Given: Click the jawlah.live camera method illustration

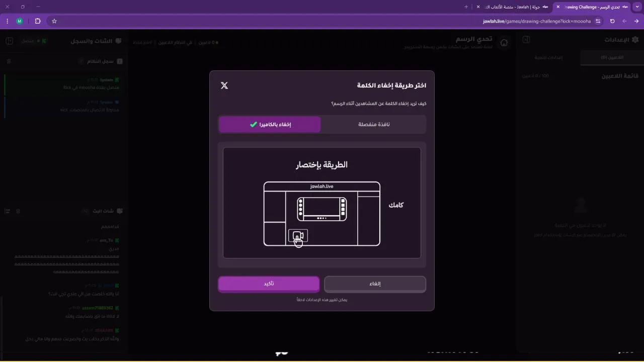Looking at the screenshot, I should pyautogui.click(x=322, y=214).
